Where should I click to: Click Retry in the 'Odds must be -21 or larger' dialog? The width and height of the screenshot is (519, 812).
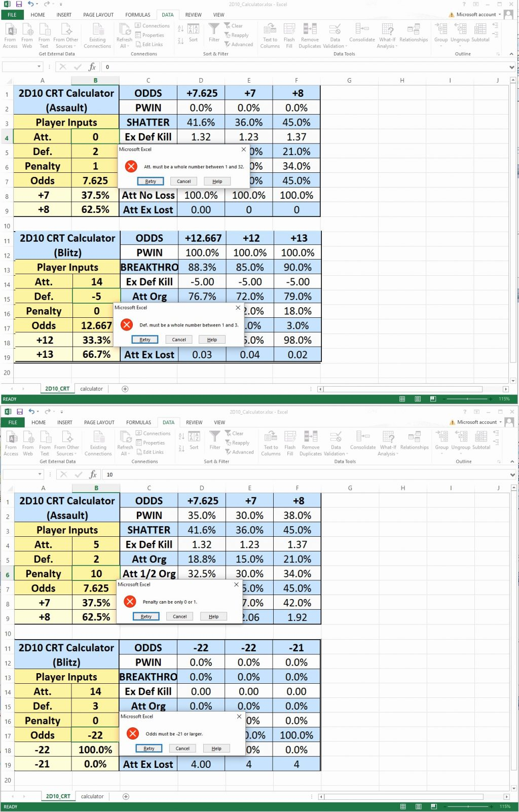pos(149,748)
